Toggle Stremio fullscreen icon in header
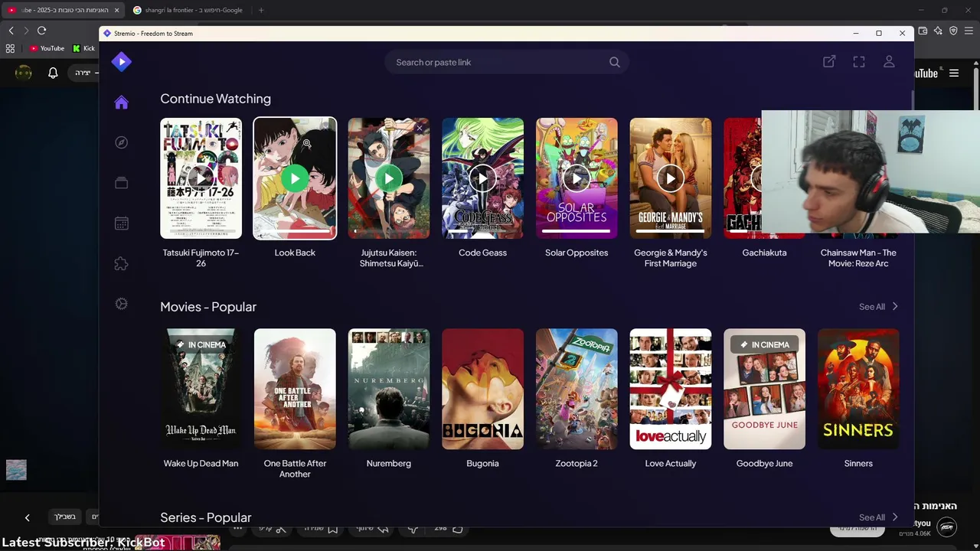 [859, 62]
